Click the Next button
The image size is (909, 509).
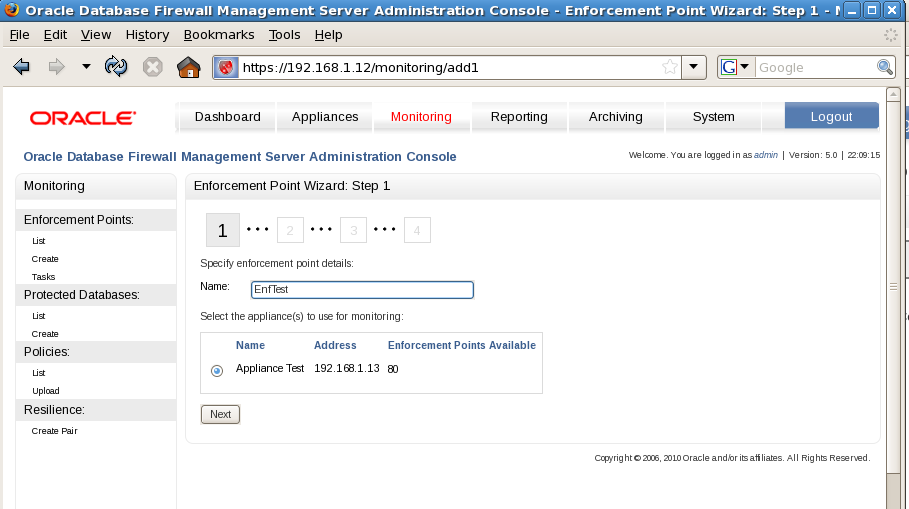click(220, 414)
